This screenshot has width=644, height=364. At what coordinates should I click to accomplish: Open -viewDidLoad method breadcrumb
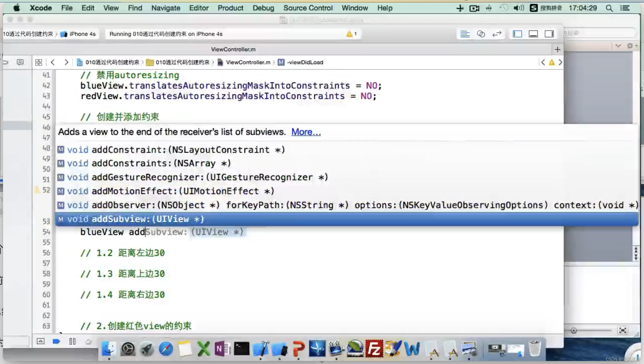[x=301, y=62]
